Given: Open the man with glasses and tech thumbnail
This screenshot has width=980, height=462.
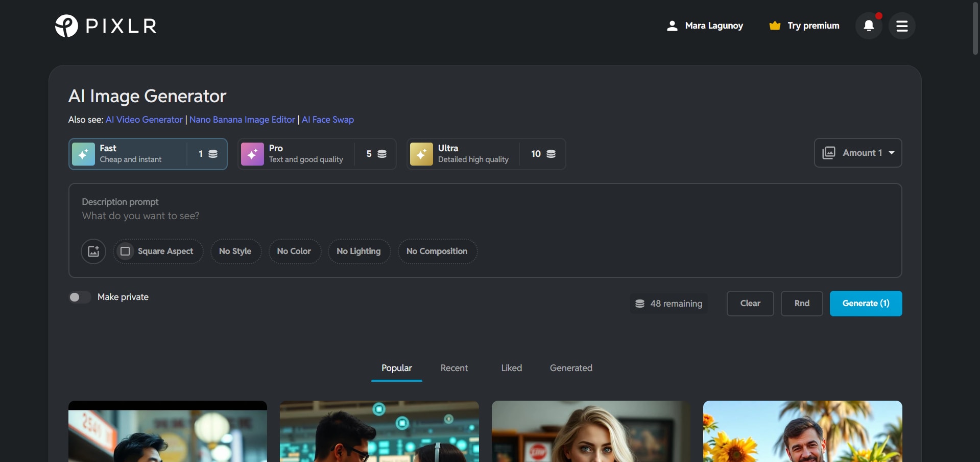Looking at the screenshot, I should (x=379, y=431).
